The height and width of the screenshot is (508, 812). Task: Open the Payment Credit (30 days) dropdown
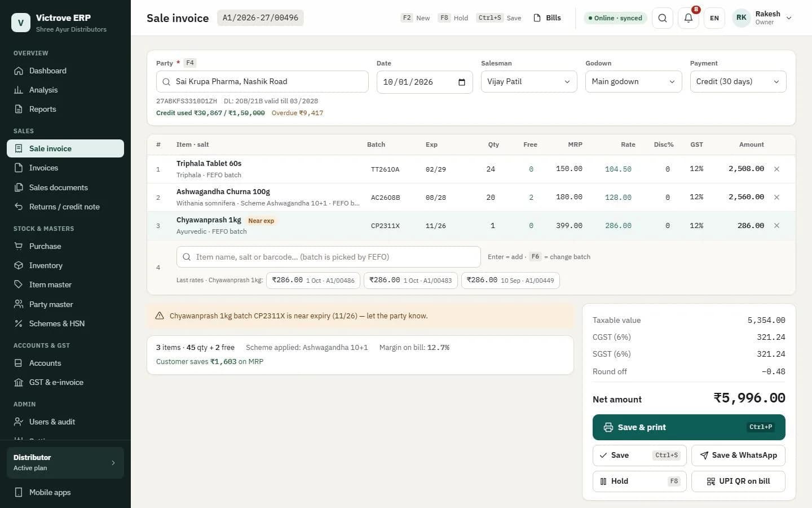[738, 82]
